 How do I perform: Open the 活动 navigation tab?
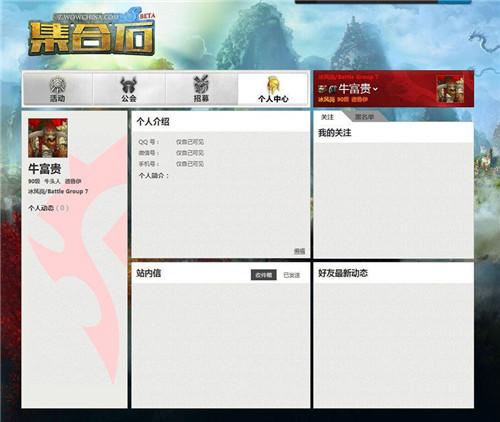(x=57, y=89)
